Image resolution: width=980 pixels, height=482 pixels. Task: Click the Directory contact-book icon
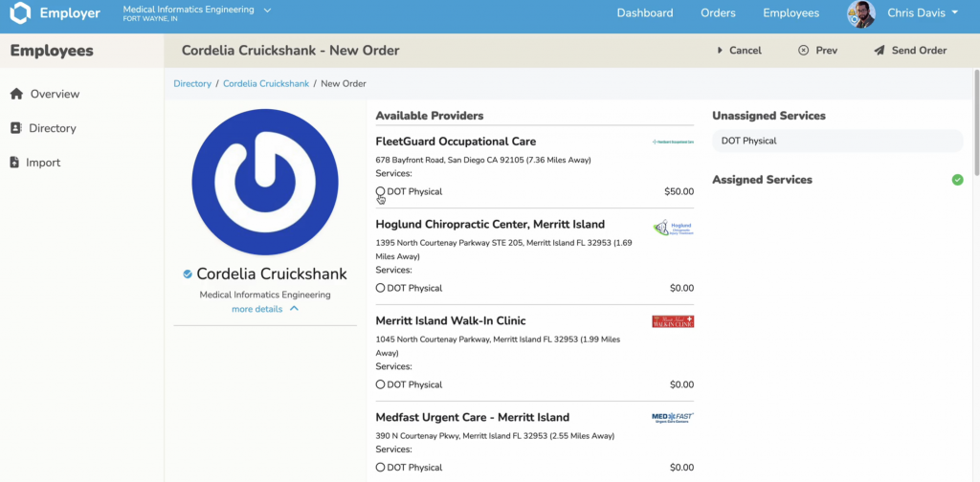pyautogui.click(x=15, y=128)
